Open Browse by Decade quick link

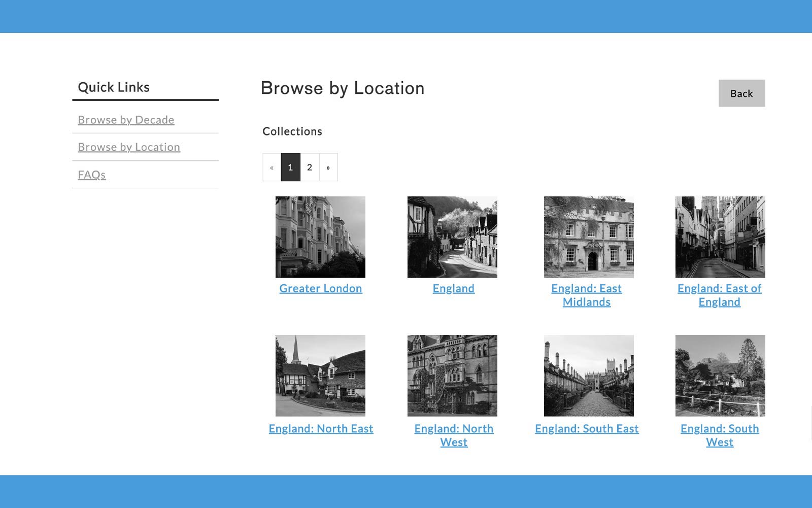[126, 120]
